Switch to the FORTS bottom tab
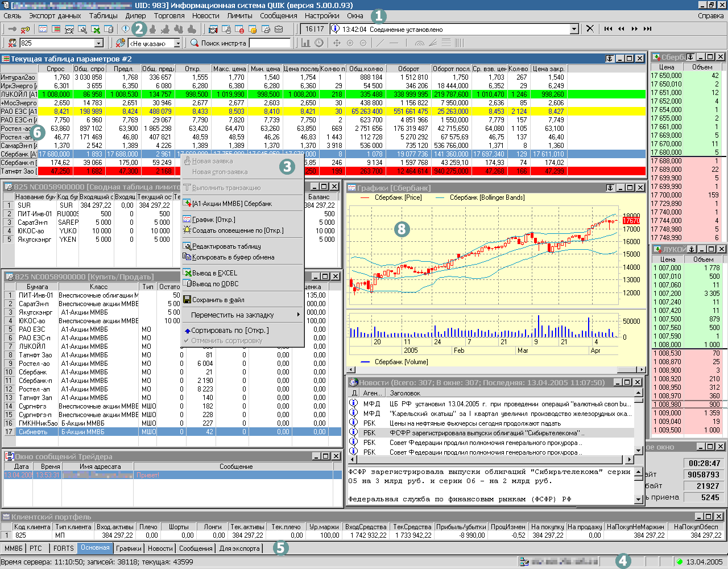 click(63, 549)
